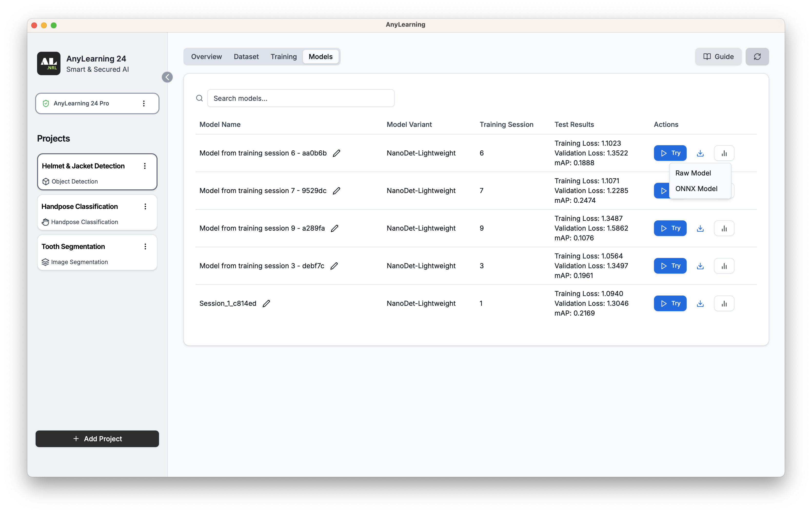The height and width of the screenshot is (513, 812).
Task: Click the download icon for session 9 model
Action: pos(700,228)
